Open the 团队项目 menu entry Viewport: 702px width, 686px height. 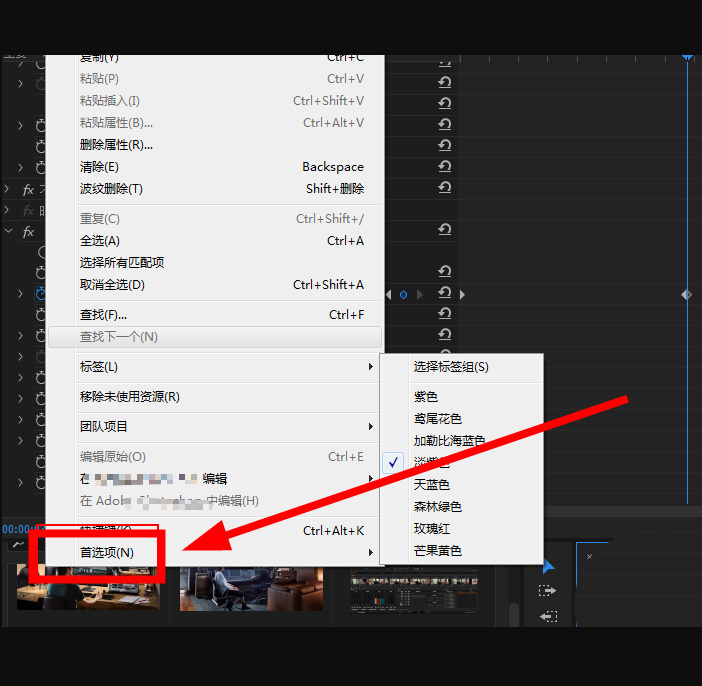click(x=215, y=427)
